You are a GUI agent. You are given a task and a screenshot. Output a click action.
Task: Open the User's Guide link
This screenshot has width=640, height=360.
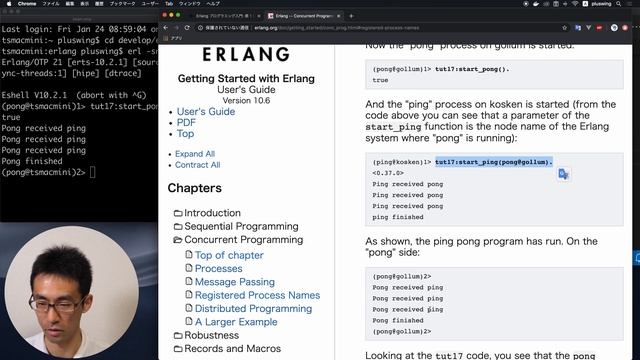tap(206, 111)
